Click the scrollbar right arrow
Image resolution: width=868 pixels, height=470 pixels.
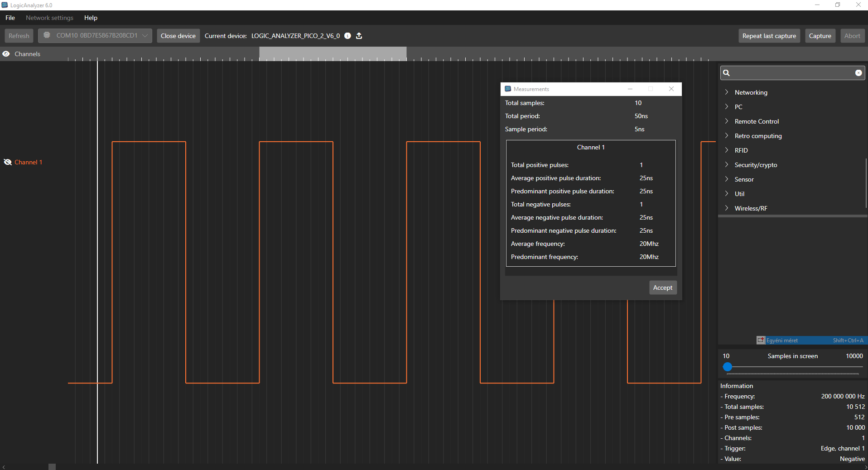point(865,467)
